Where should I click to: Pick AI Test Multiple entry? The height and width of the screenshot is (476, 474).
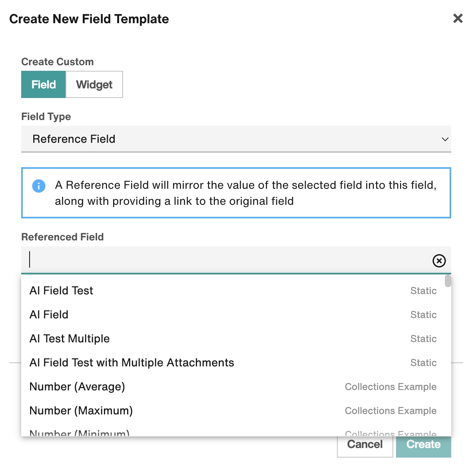click(x=233, y=338)
